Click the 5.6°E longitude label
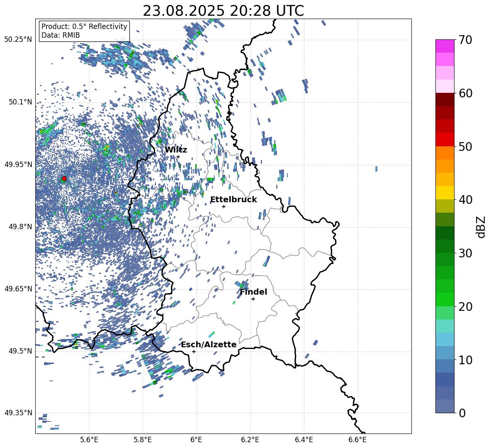The height and width of the screenshot is (448, 491). pos(89,440)
